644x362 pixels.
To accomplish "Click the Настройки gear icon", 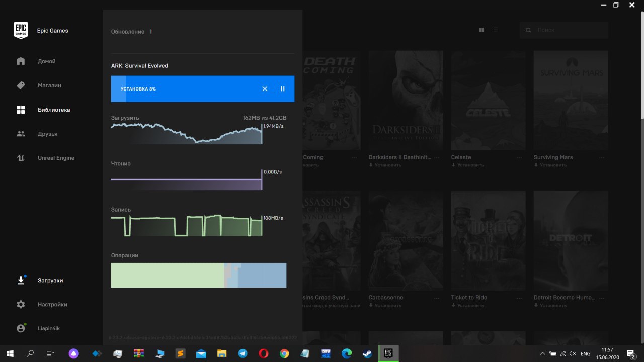I will (x=21, y=304).
